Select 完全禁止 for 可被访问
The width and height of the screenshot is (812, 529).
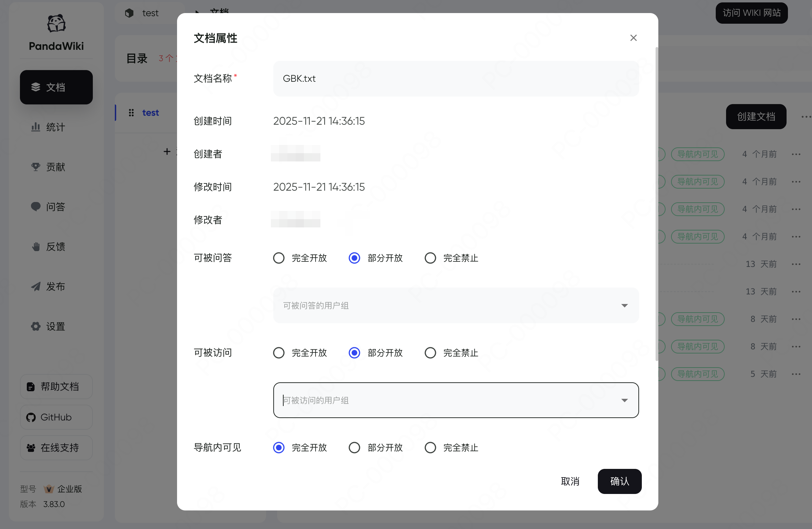tap(430, 353)
